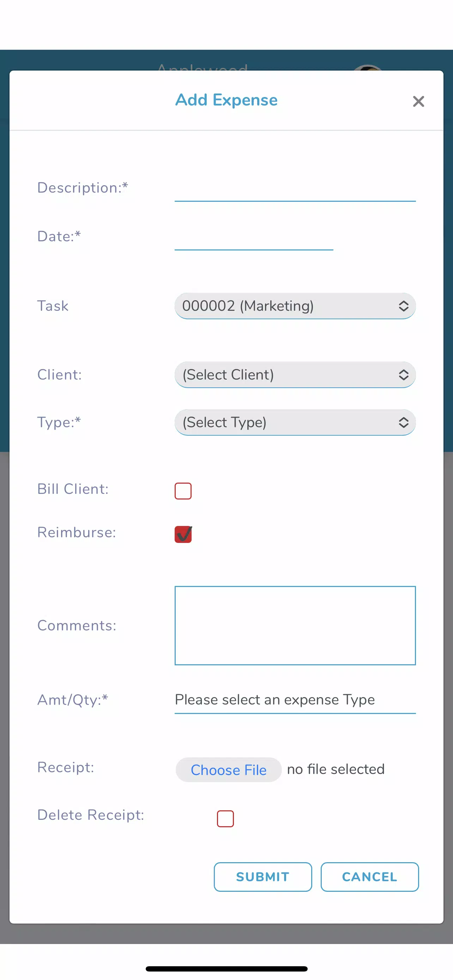
Task: Click the Type dropdown arrows icon
Action: (404, 422)
